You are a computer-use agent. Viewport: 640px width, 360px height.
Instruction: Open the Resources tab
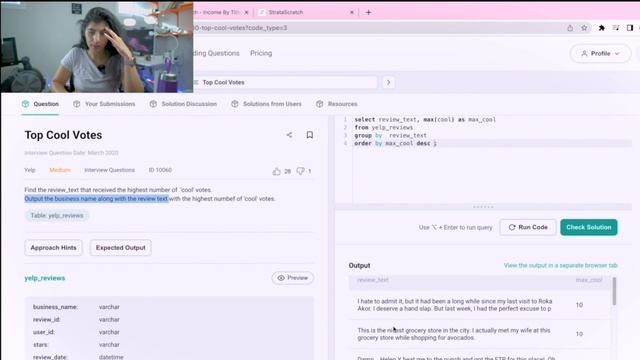[337, 104]
